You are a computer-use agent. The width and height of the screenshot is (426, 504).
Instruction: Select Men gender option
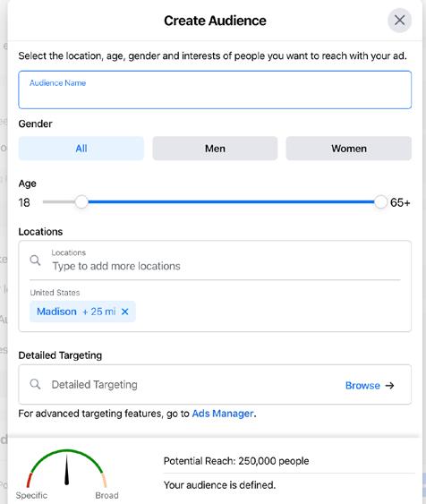[215, 149]
